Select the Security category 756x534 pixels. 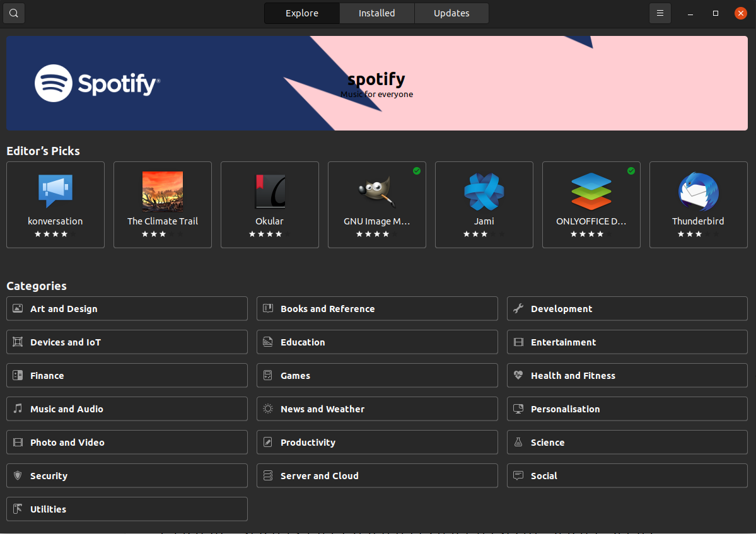pyautogui.click(x=127, y=475)
